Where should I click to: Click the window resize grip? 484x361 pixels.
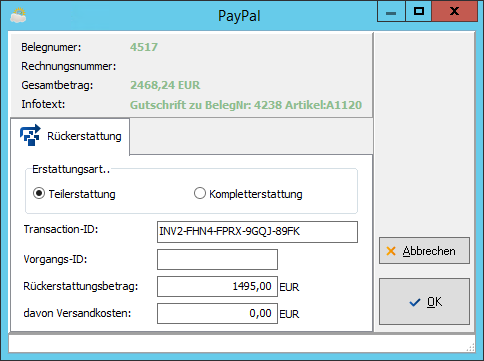[470, 347]
